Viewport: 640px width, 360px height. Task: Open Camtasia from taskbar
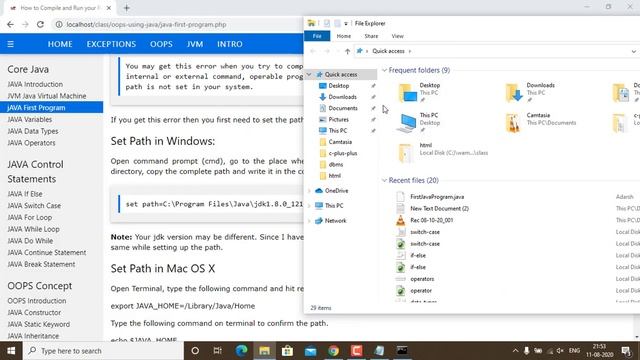(x=356, y=351)
